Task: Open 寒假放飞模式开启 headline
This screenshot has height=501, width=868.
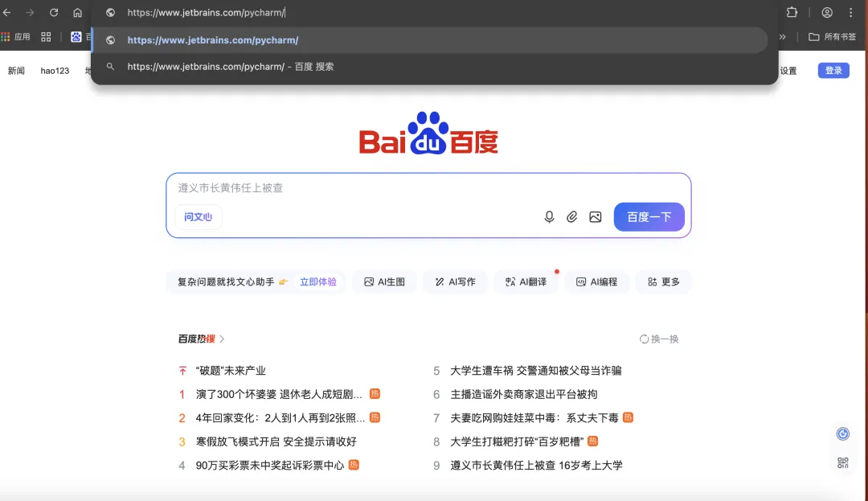Action: (276, 441)
